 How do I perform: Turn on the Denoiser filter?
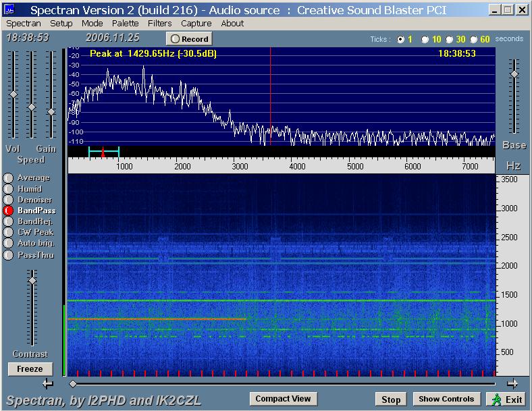pos(8,200)
